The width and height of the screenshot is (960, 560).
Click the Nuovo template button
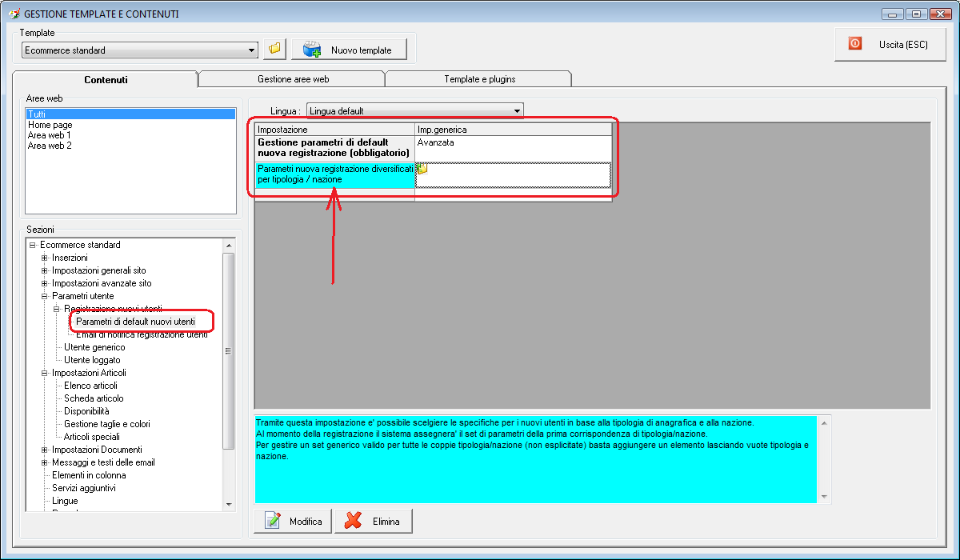coord(349,50)
